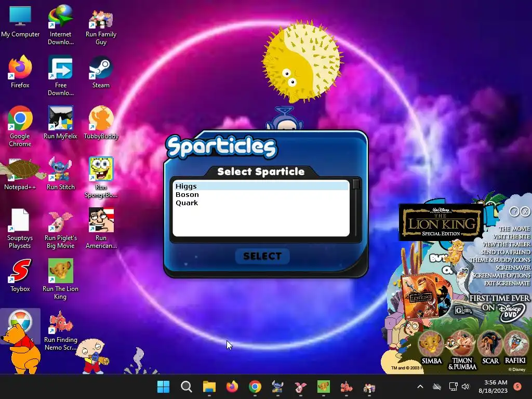Launch Internet Download Manager shortcut
The width and height of the screenshot is (532, 399).
[60, 24]
